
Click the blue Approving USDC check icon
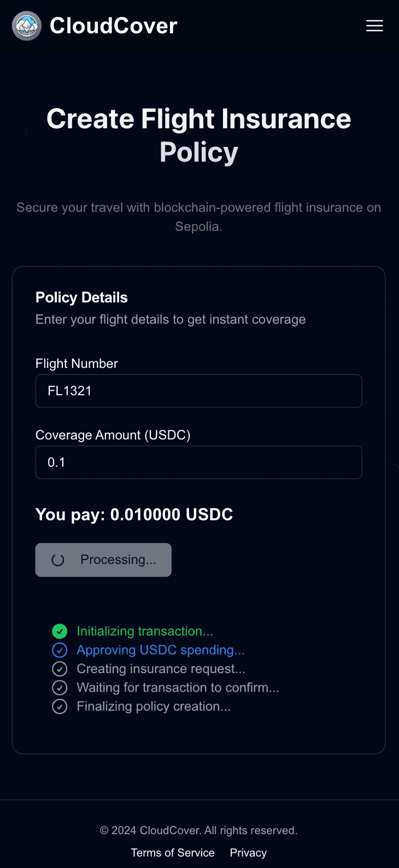(60, 650)
